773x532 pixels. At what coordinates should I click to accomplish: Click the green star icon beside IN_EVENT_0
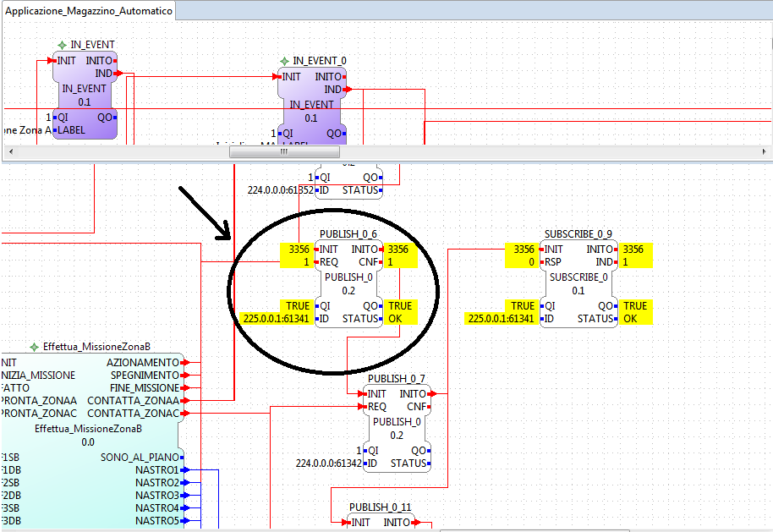tap(284, 61)
